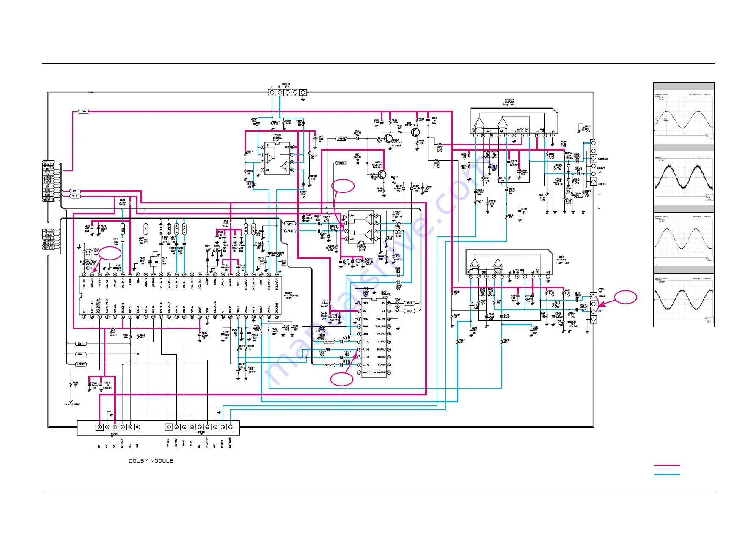Click transistor Q603 symbol

point(388,139)
